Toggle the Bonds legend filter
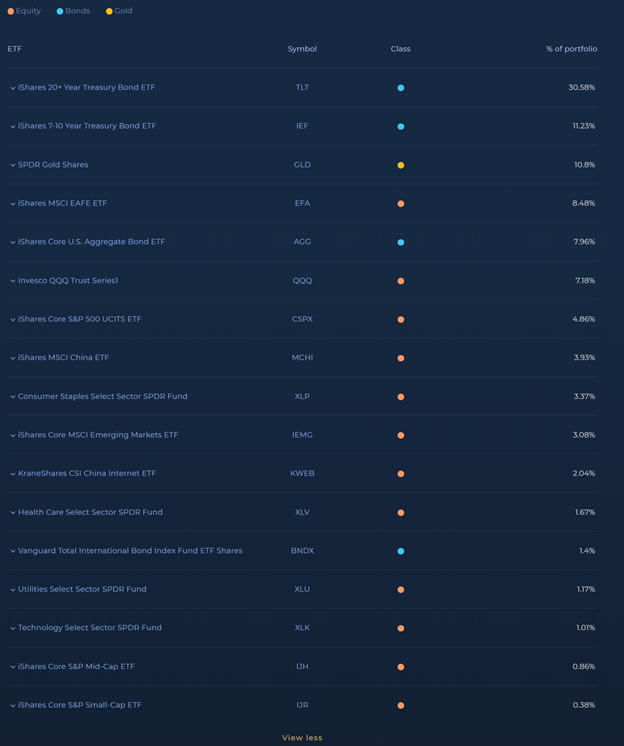 [x=74, y=11]
